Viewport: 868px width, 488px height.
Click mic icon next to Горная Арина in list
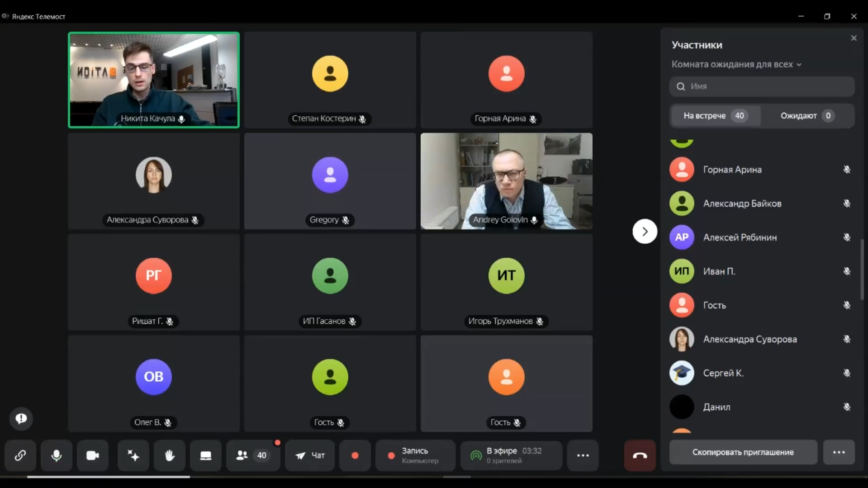pyautogui.click(x=847, y=170)
